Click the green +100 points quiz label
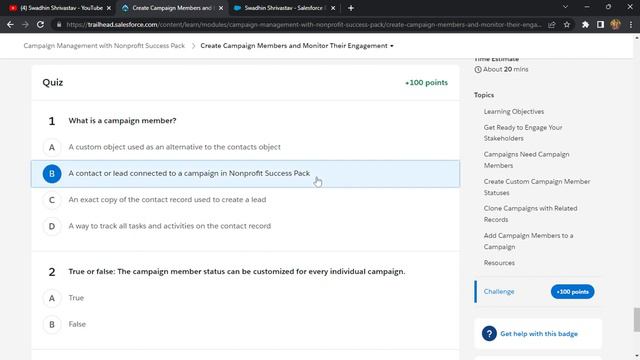Image resolution: width=640 pixels, height=360 pixels. (426, 82)
